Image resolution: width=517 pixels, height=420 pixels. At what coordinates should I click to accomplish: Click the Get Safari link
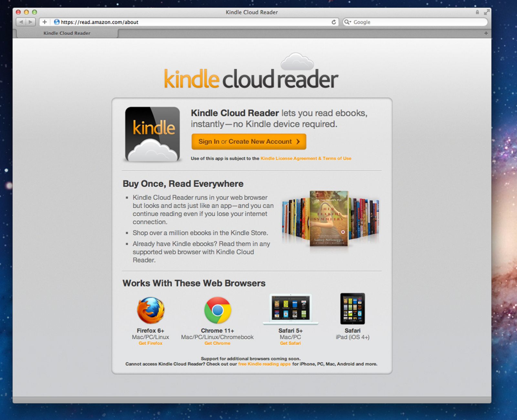[x=290, y=343]
